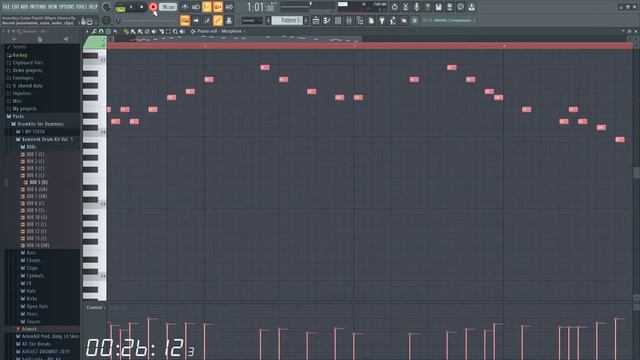Toggle the Pat/Song mode switch
This screenshot has height=360, width=640.
120,7
